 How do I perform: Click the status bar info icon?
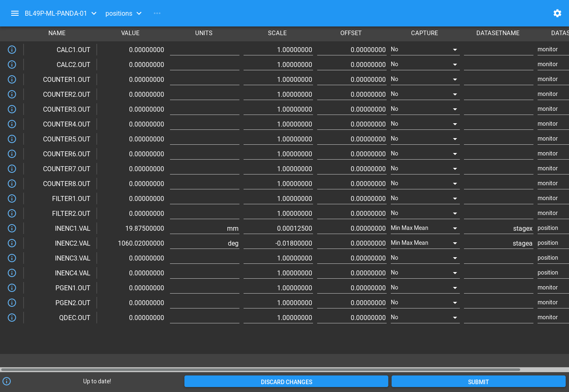7,381
